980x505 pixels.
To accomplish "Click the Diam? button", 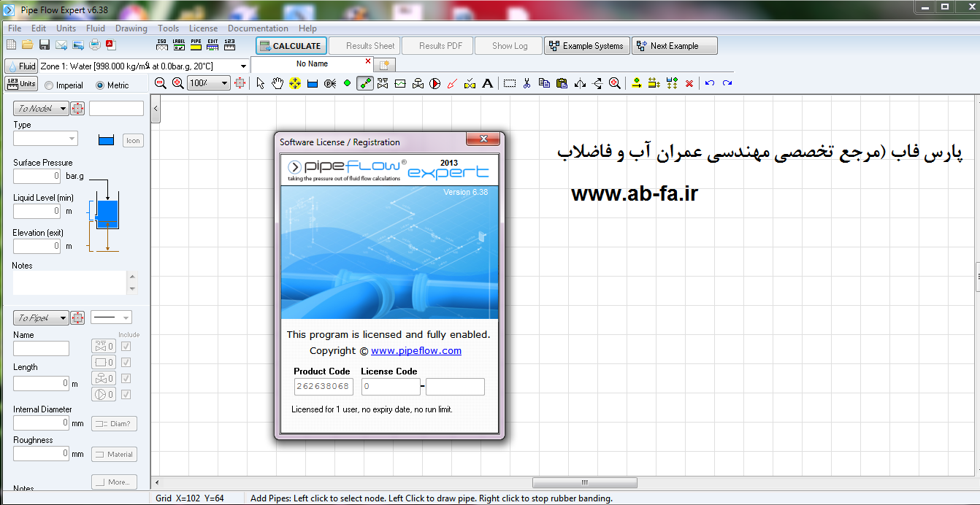I will pos(114,423).
